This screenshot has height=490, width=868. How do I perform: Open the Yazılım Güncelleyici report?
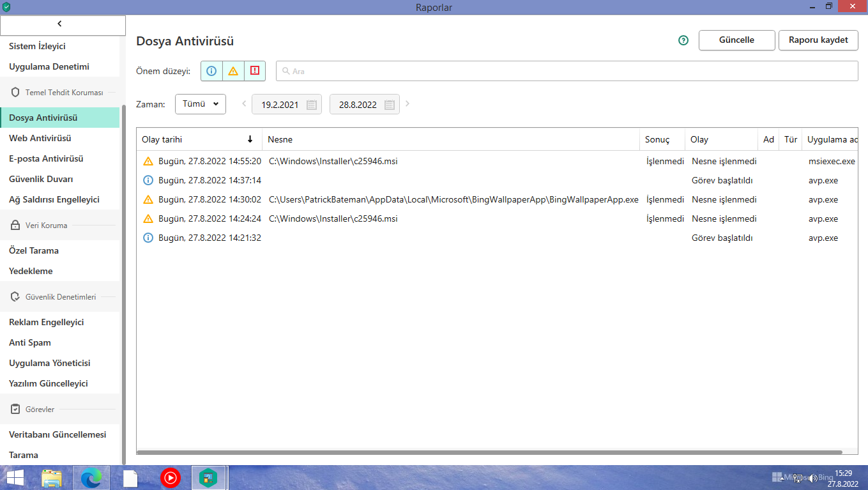coord(60,383)
